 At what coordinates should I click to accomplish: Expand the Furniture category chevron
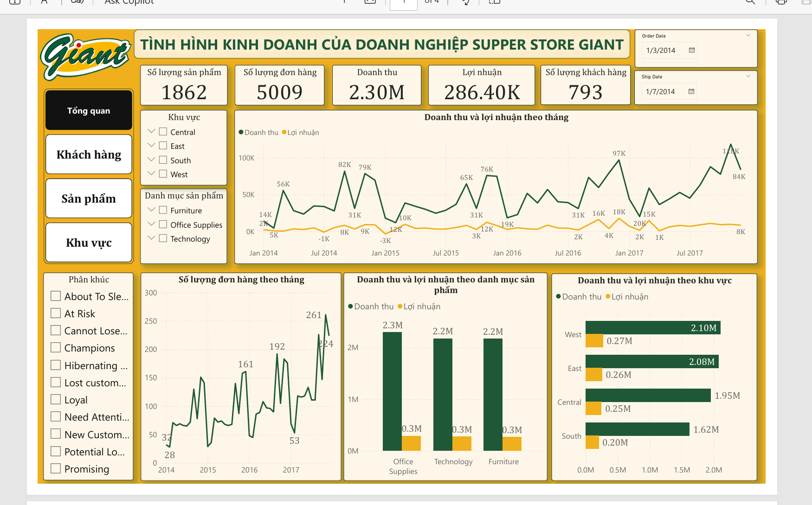point(151,210)
